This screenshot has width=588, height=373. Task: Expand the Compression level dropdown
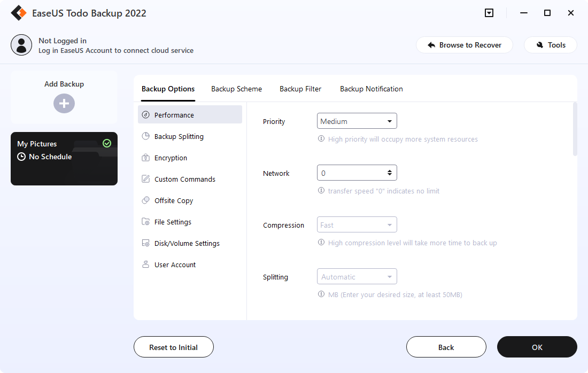pyautogui.click(x=357, y=224)
